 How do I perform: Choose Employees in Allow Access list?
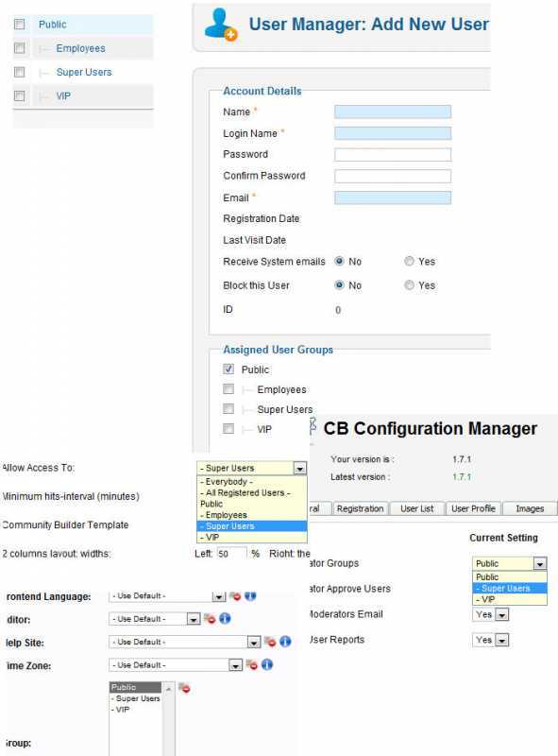coord(251,515)
